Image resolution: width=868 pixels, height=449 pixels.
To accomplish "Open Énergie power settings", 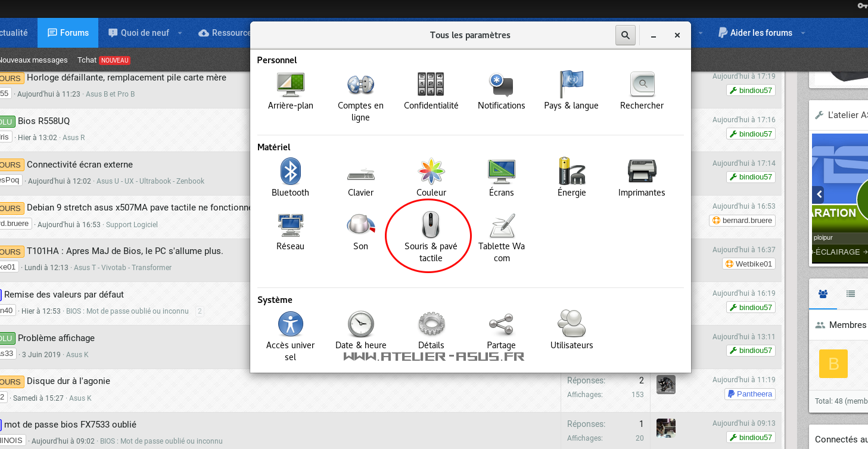I will (x=571, y=177).
